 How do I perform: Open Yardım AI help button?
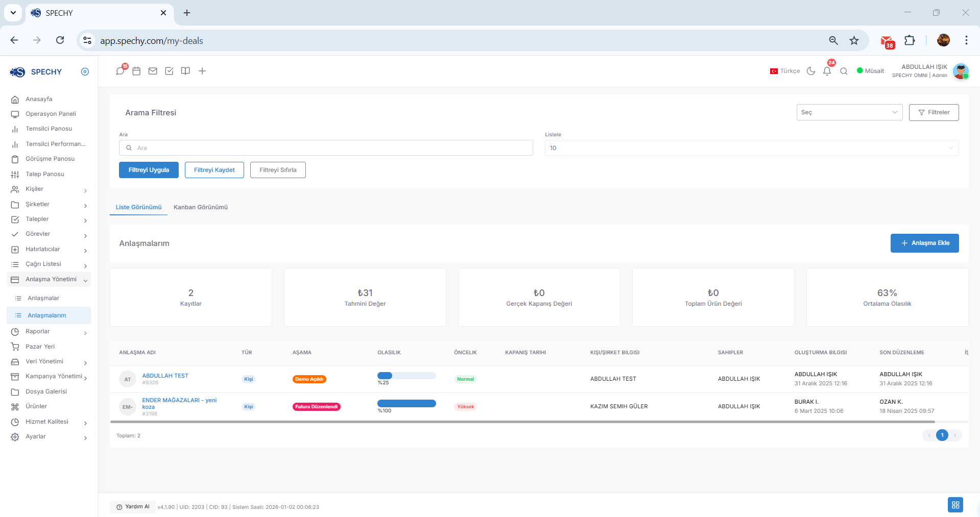click(x=133, y=507)
